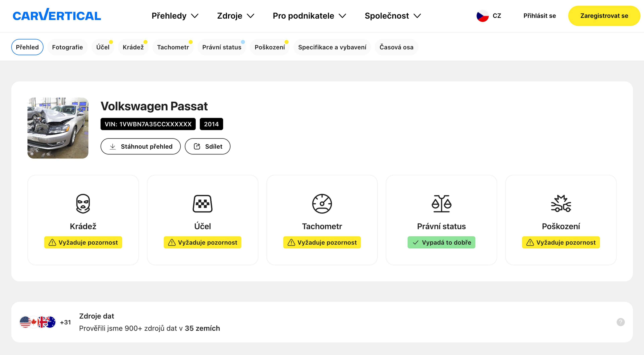Click the Czech flag language icon
644x355 pixels.
click(482, 16)
